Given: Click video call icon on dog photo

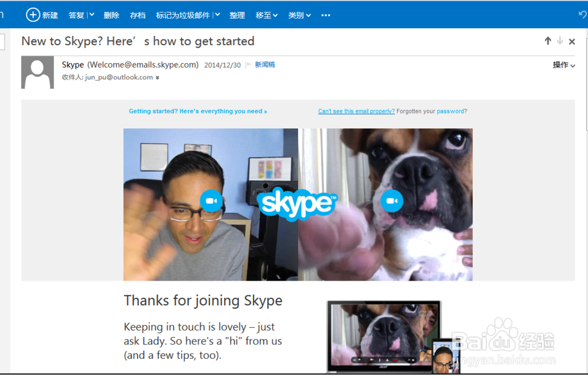Looking at the screenshot, I should [392, 201].
